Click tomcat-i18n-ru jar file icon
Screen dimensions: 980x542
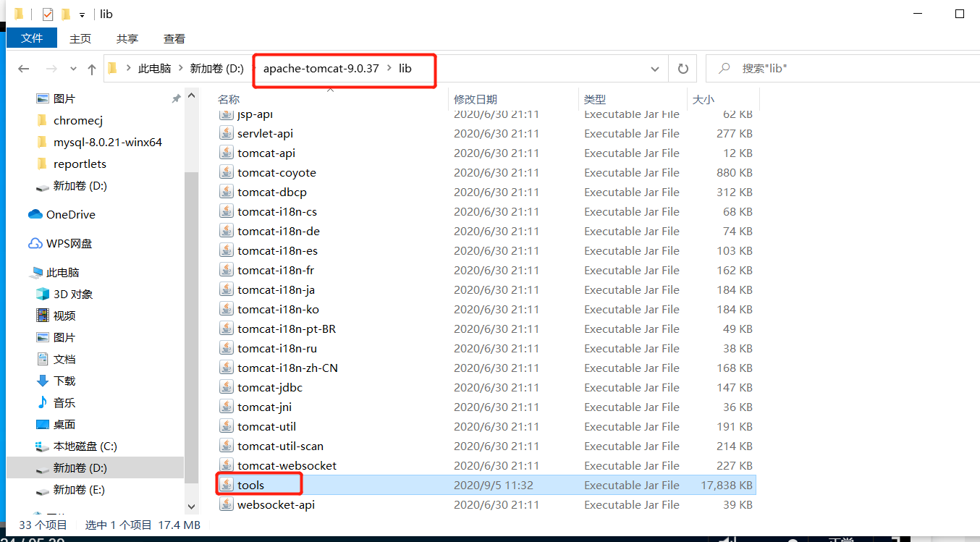tap(227, 348)
